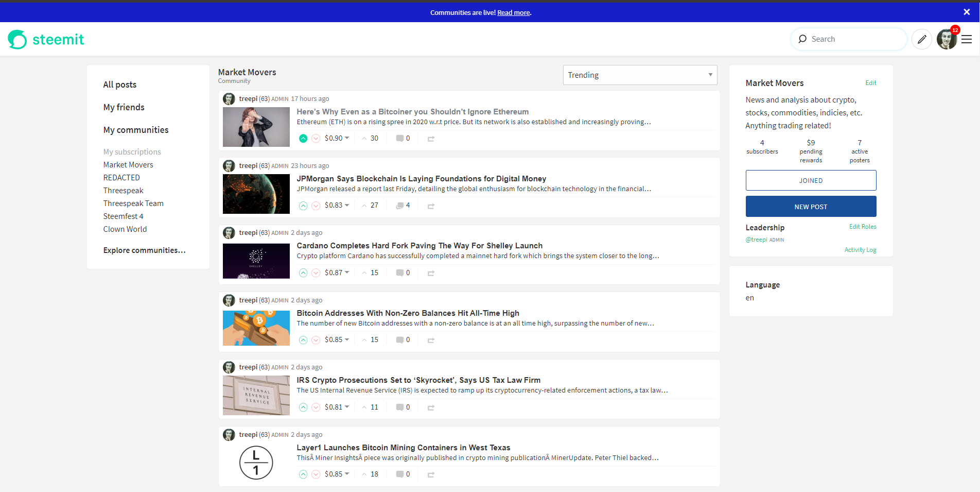
Task: Open the $0.85 payout breakdown on Bitcoin Addresses post
Action: click(x=336, y=340)
